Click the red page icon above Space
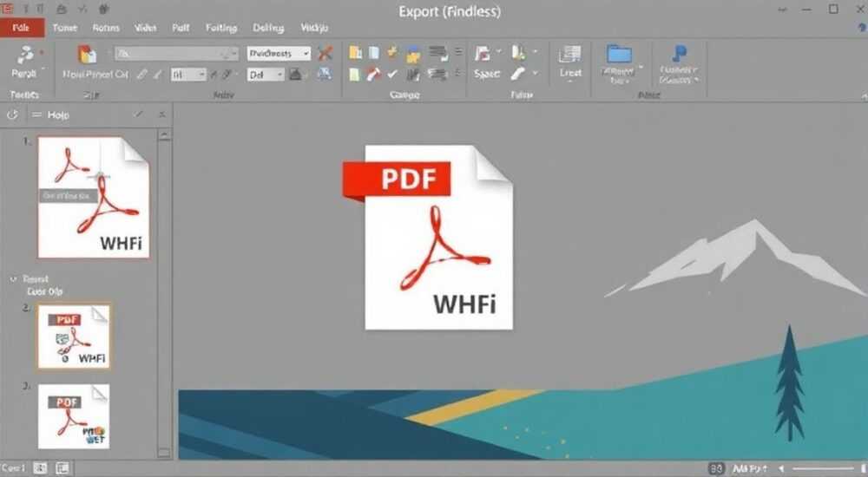The width and height of the screenshot is (868, 477). click(x=482, y=53)
